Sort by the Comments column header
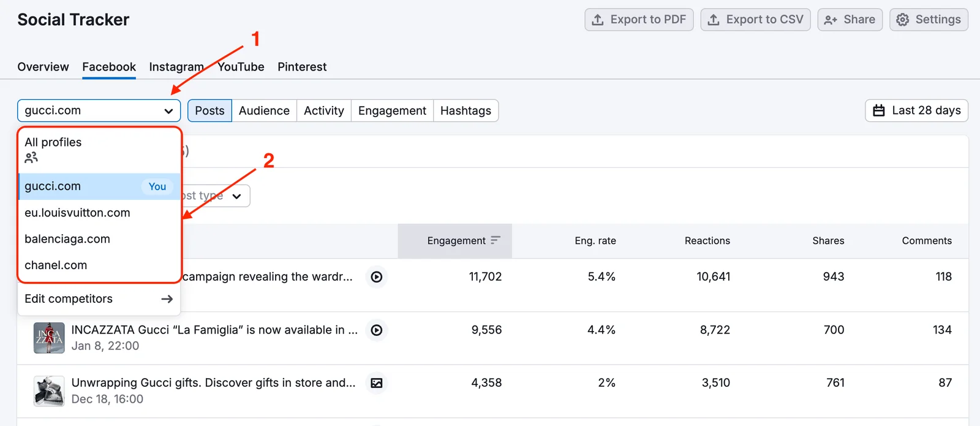 pyautogui.click(x=927, y=241)
